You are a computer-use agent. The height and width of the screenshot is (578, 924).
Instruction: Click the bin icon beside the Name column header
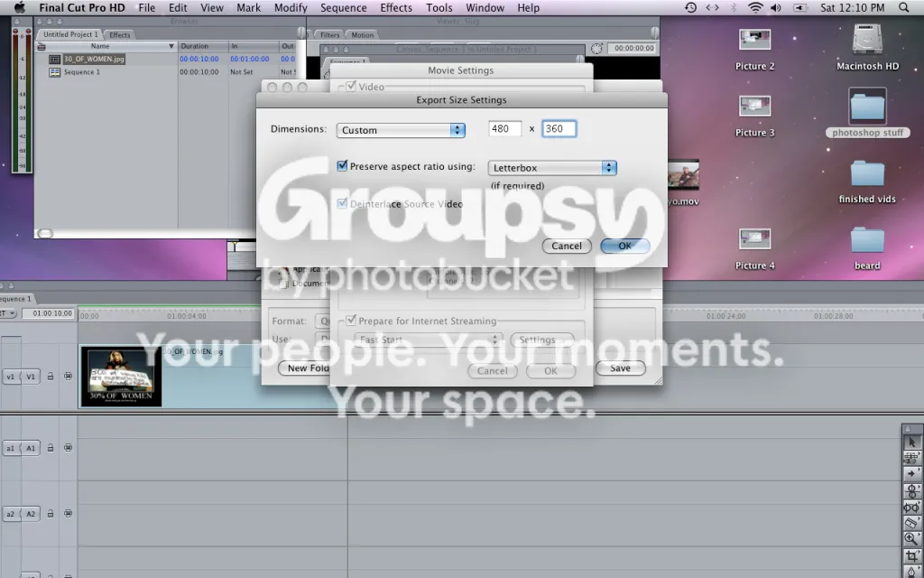[x=42, y=47]
